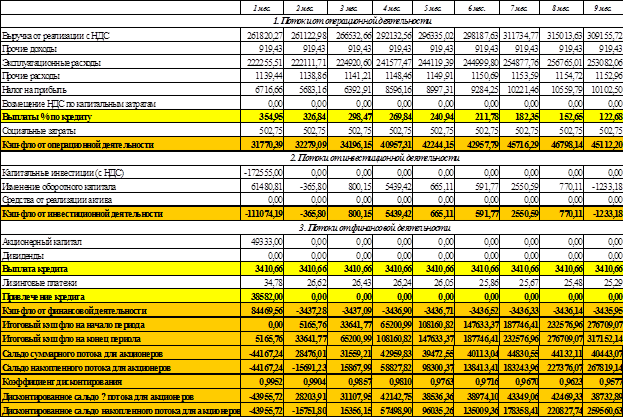Select row label 'Итоговый кэш-фло на начало периода'
This screenshot has height=418, width=624.
coord(73,325)
